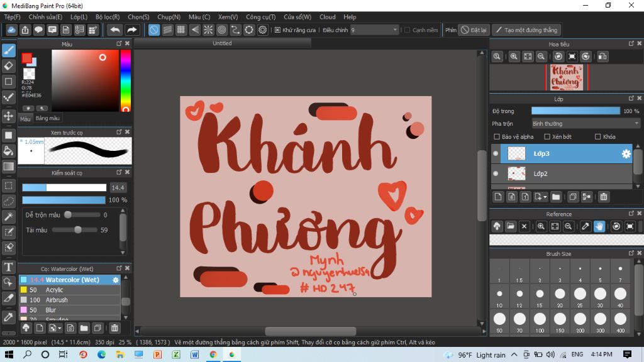Hide the Lớp3 layer
This screenshot has width=644, height=362.
[x=496, y=153]
